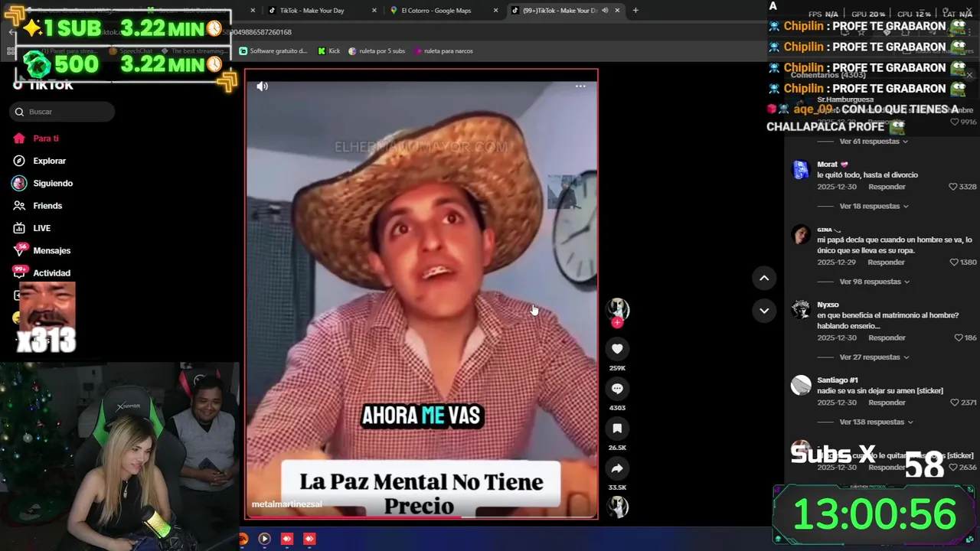Click the search magnifier icon in the sidebar
The image size is (980, 551).
click(x=19, y=112)
